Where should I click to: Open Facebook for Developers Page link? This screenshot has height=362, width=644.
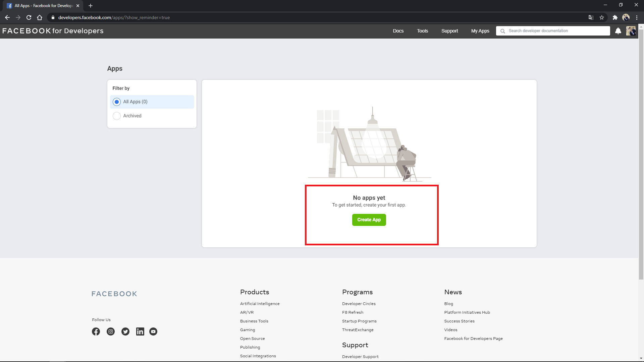(474, 339)
